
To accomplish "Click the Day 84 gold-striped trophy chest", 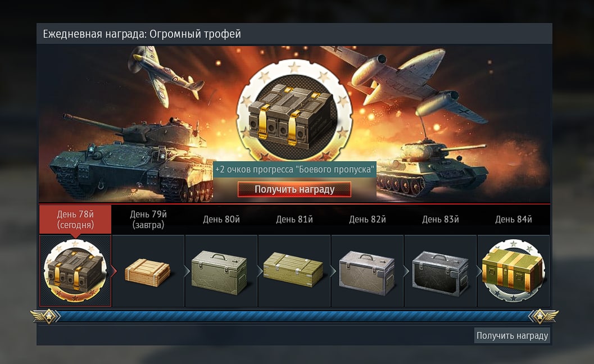I will (513, 270).
